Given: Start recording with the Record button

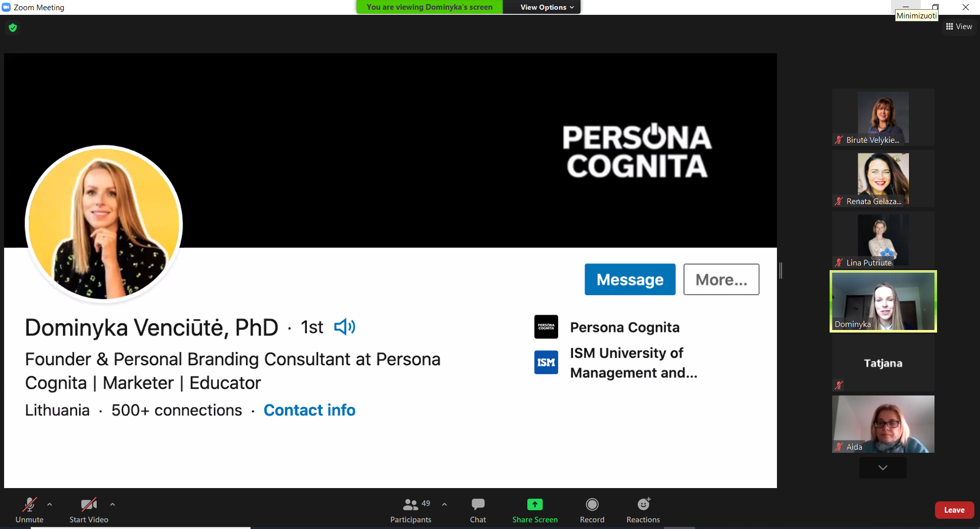Looking at the screenshot, I should [x=592, y=510].
